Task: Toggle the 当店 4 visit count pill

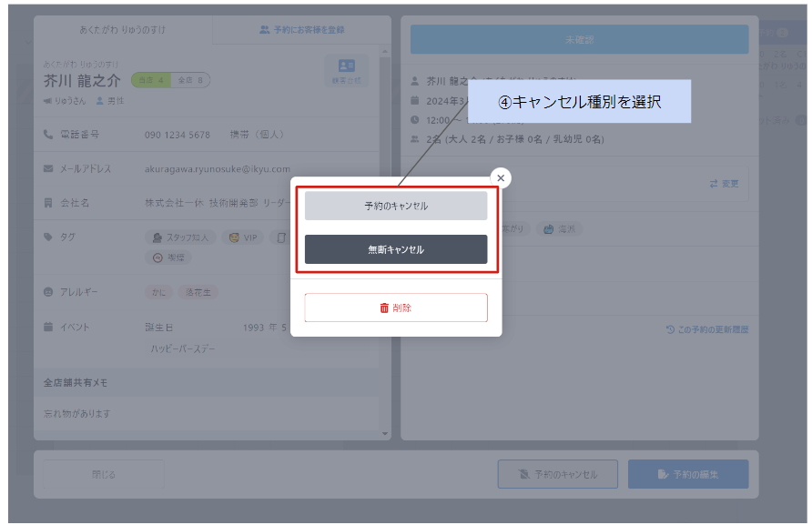Action: (150, 80)
